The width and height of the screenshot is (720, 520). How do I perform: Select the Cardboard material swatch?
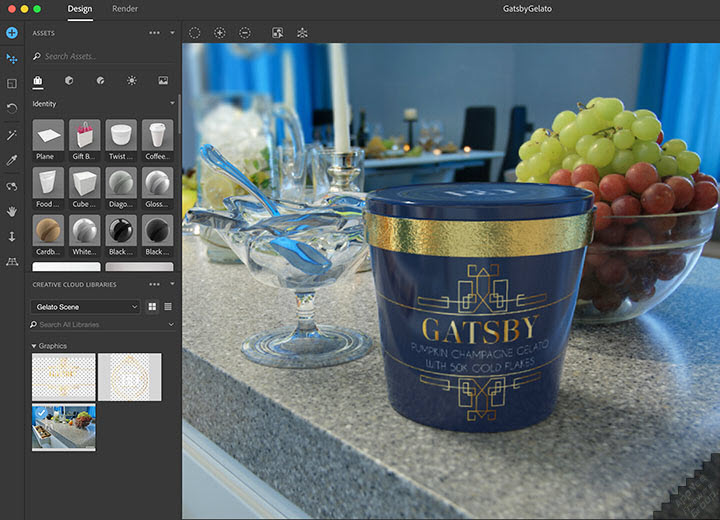point(48,235)
